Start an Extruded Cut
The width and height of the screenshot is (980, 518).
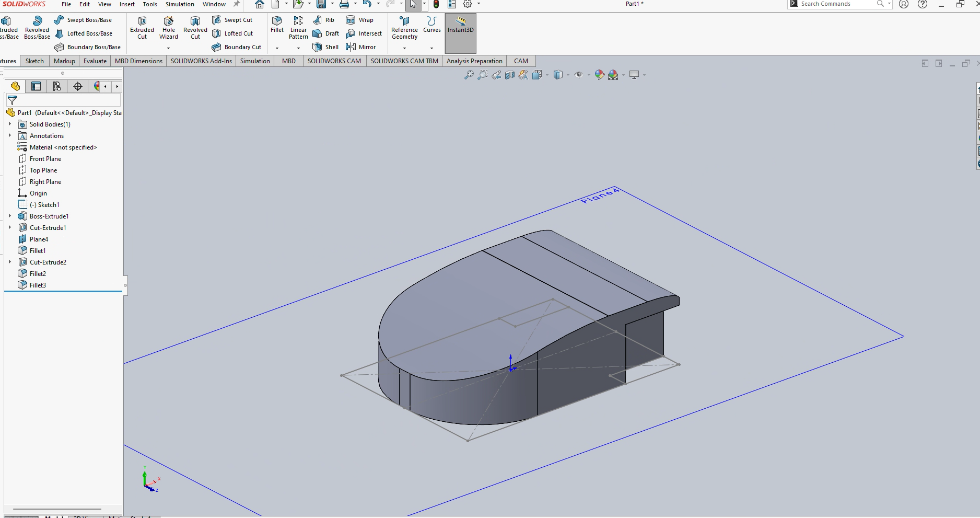(x=142, y=27)
